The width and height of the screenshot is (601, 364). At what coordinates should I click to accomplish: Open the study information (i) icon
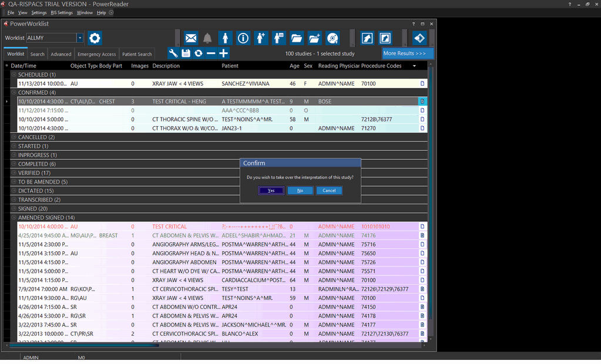click(243, 38)
